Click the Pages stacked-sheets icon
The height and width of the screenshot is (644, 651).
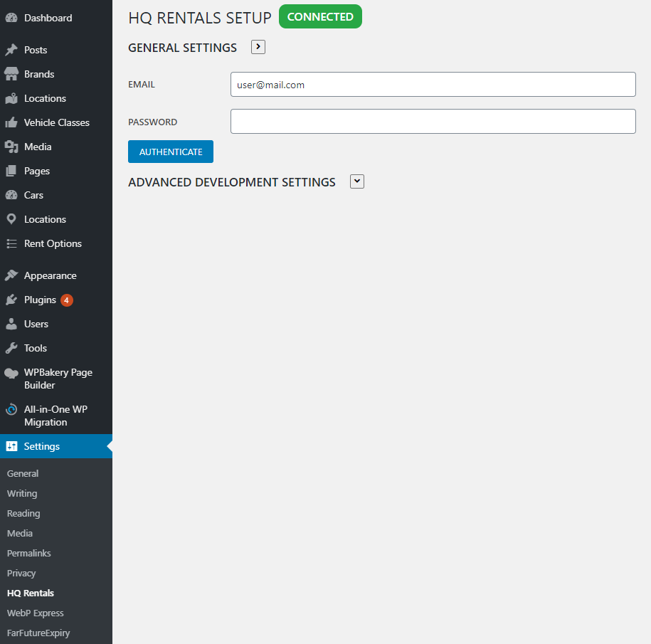(x=11, y=171)
